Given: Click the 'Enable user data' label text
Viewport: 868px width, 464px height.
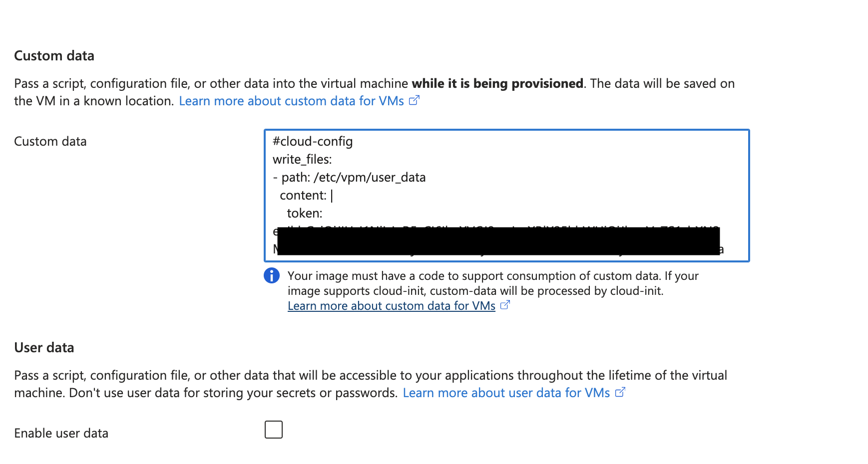Looking at the screenshot, I should coord(61,433).
